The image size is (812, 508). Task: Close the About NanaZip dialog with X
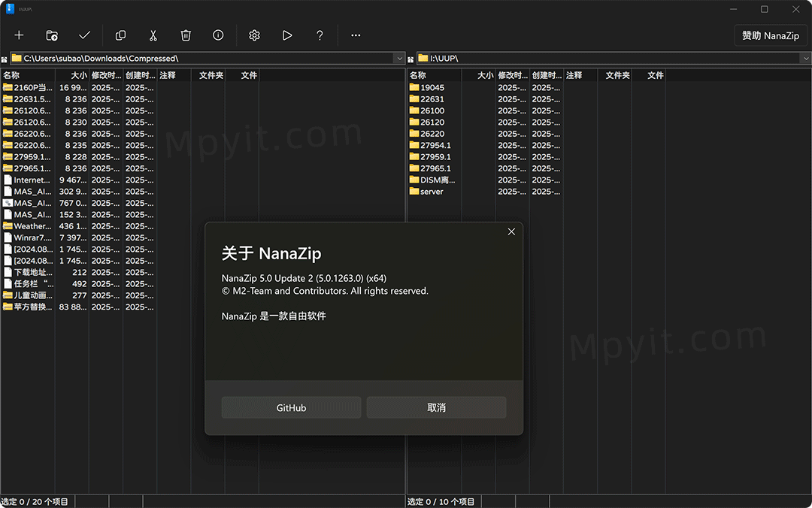(511, 231)
